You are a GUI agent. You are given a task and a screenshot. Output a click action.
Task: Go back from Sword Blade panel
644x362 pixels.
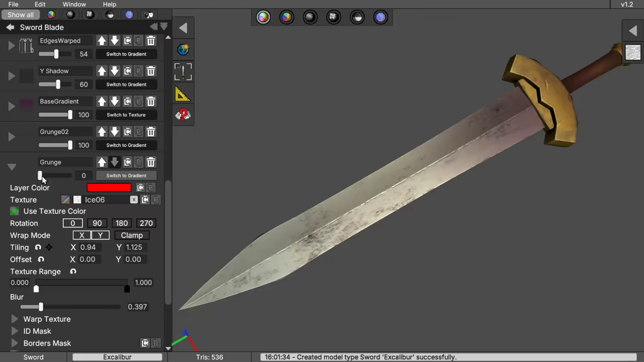(10, 28)
